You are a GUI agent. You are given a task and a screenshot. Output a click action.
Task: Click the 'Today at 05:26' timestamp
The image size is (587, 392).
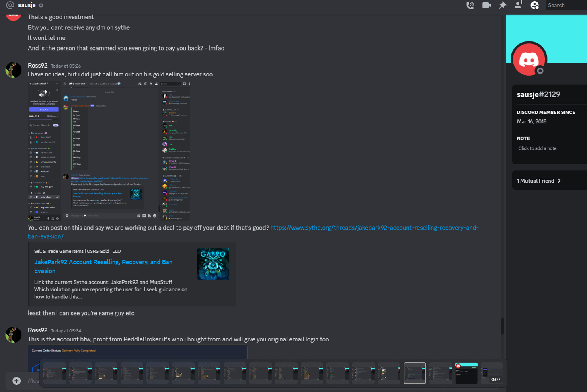[66, 66]
